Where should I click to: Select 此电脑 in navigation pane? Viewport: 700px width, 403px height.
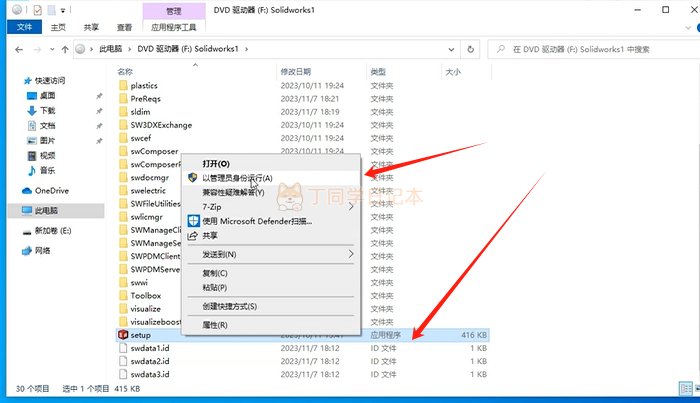pos(56,211)
